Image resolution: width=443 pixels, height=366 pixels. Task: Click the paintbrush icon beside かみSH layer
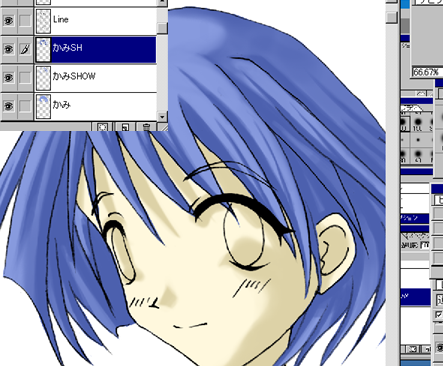(x=25, y=49)
